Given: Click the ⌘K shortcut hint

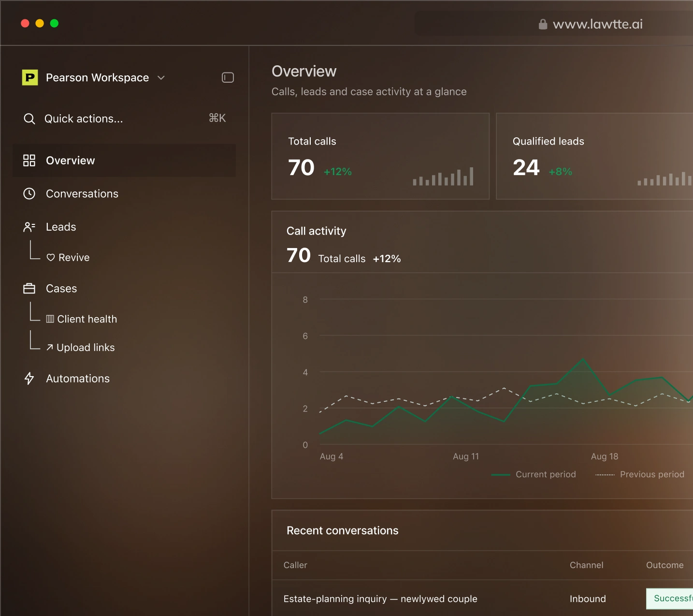Looking at the screenshot, I should pyautogui.click(x=217, y=118).
